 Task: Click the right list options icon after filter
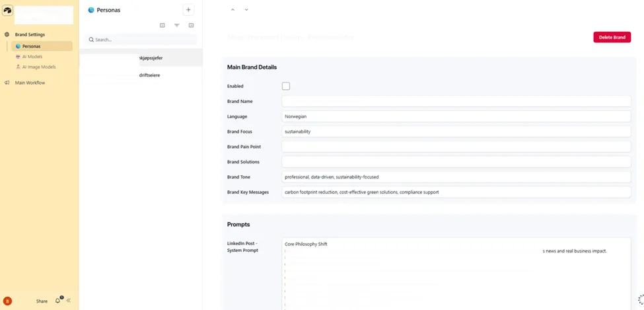pos(191,26)
